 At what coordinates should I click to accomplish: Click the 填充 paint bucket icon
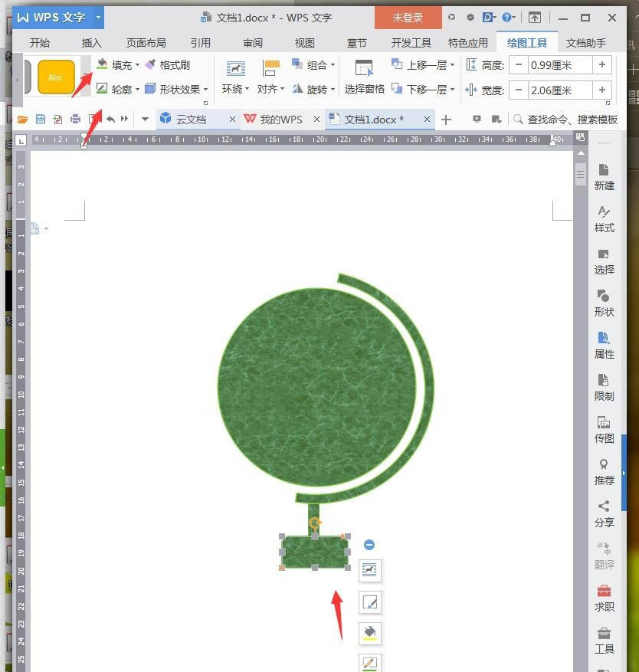102,64
